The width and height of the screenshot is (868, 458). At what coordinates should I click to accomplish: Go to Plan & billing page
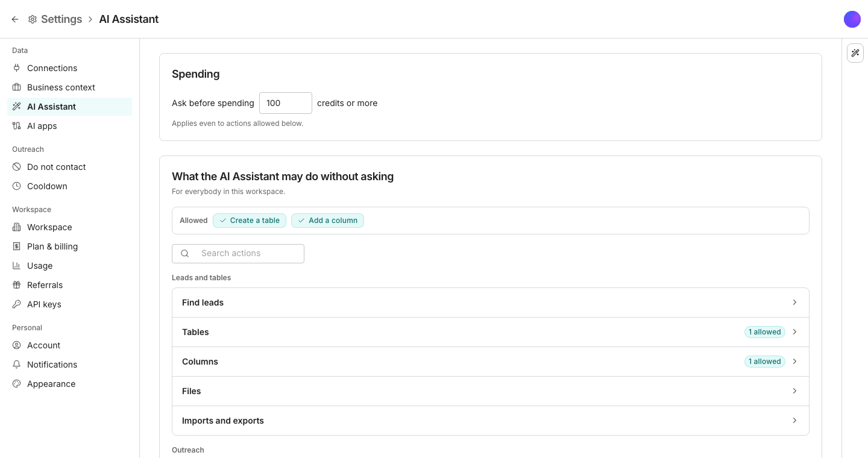(x=69, y=246)
